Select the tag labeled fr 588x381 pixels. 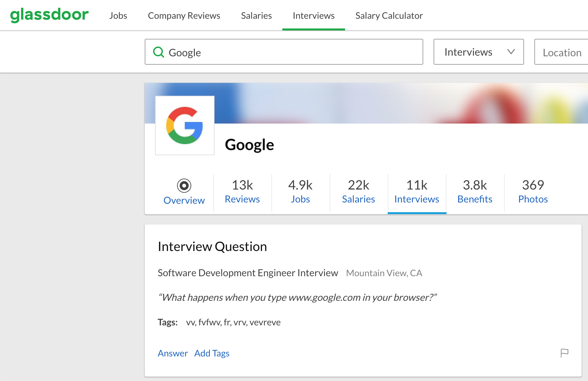tap(227, 322)
